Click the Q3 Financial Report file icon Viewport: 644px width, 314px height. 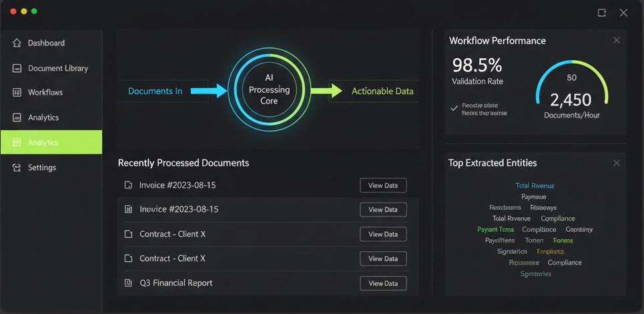point(128,283)
